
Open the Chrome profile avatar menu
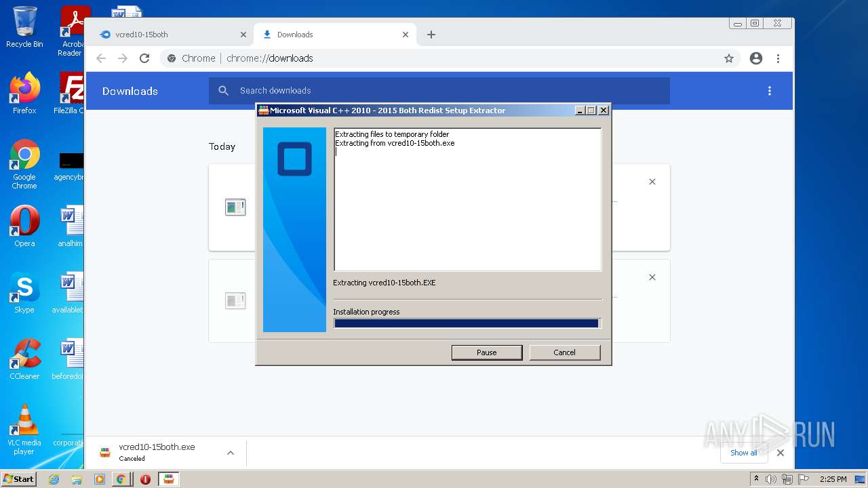coord(756,58)
